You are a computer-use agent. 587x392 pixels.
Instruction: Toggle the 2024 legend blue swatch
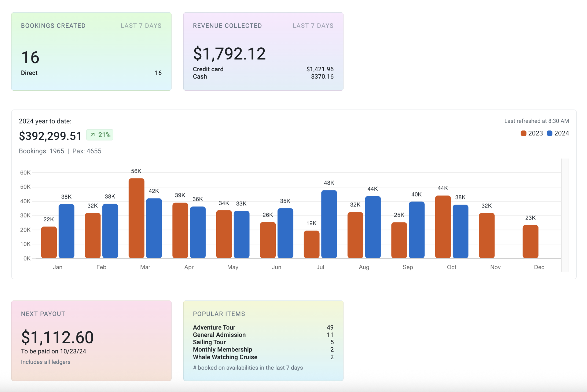click(x=549, y=133)
